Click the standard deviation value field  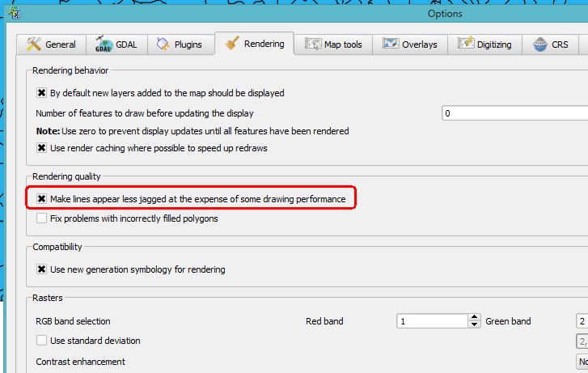(582, 341)
